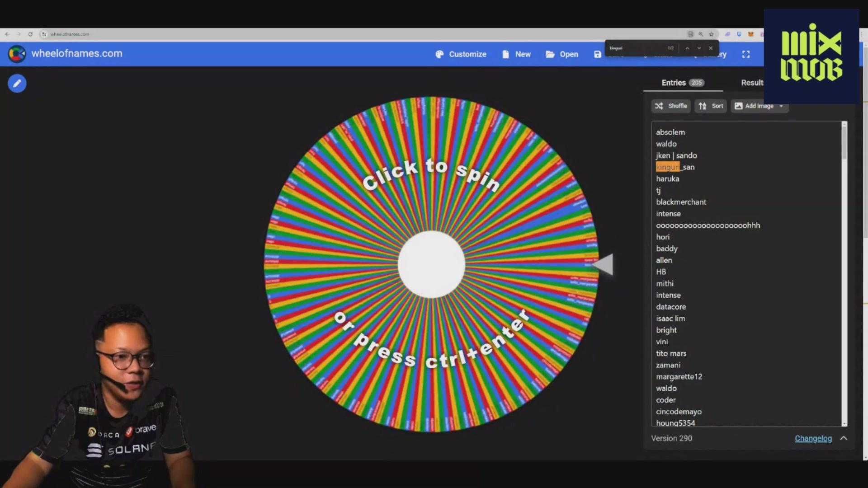Image resolution: width=868 pixels, height=488 pixels.
Task: Bookmark page with star icon
Action: (x=711, y=34)
